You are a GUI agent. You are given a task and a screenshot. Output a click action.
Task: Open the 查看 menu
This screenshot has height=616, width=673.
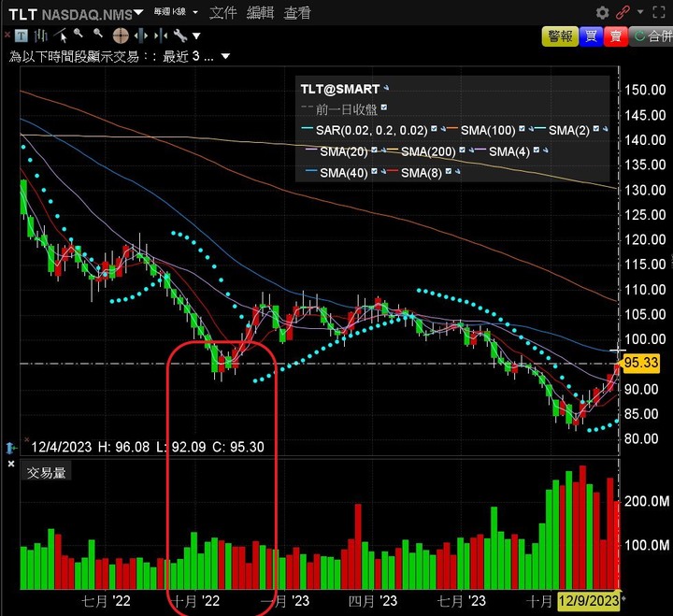(297, 12)
